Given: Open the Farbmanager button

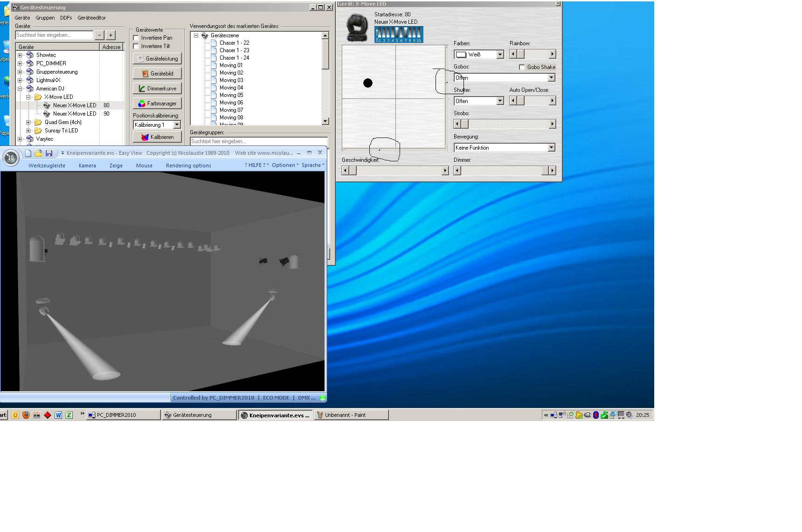Looking at the screenshot, I should pyautogui.click(x=157, y=104).
